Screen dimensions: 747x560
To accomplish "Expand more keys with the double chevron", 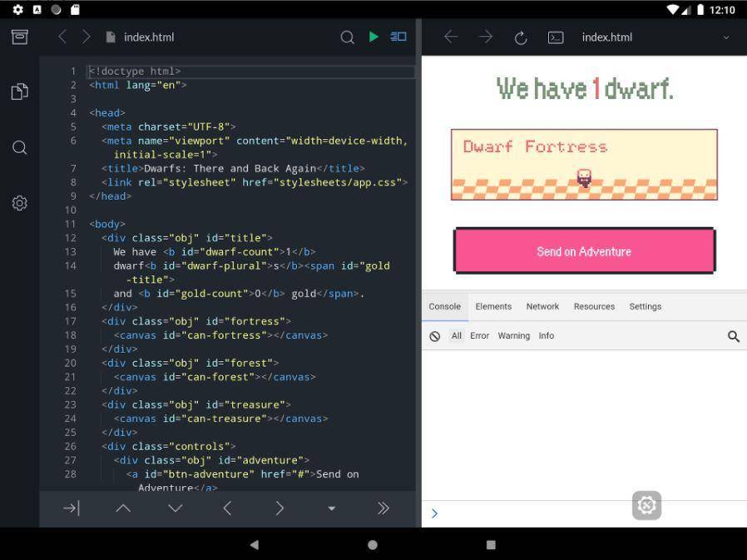I will click(383, 508).
